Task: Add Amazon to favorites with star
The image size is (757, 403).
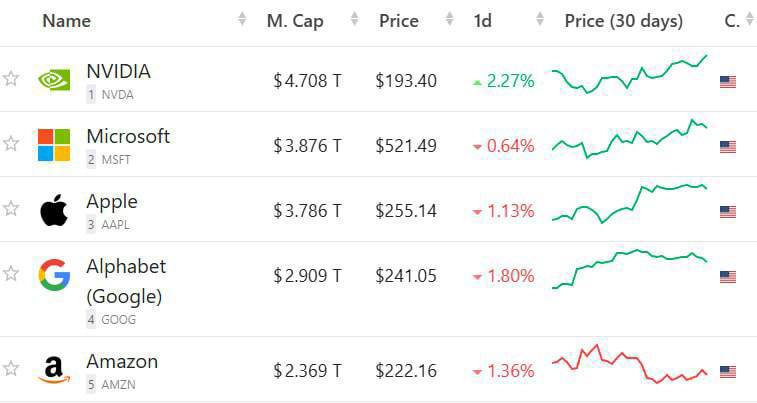Action: click(x=11, y=369)
